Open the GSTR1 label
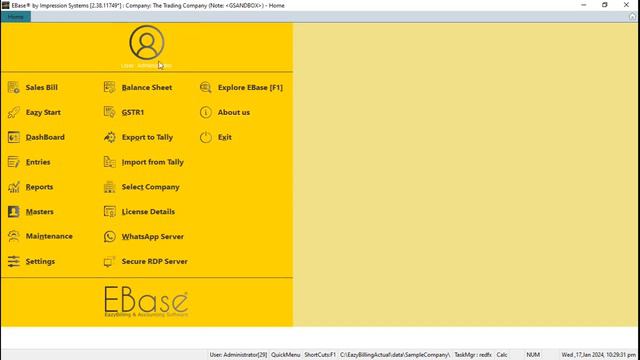 pos(133,112)
